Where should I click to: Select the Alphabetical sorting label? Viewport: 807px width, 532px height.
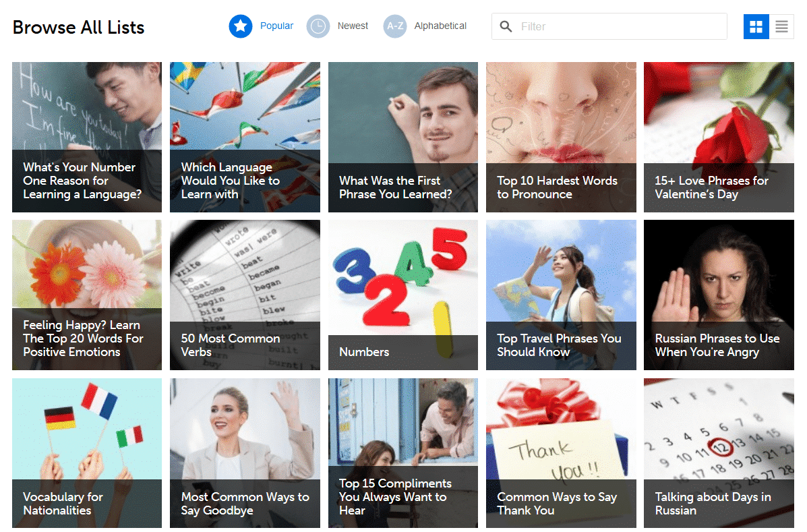pos(440,26)
